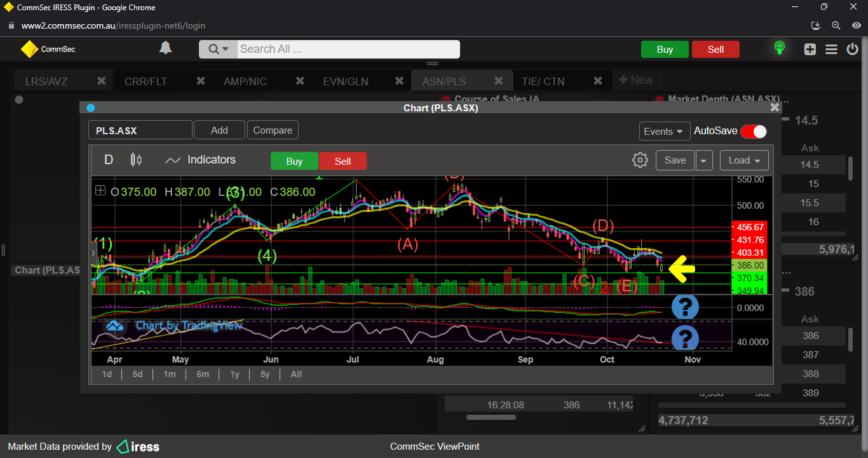Screen dimensions: 868x458
Task: Toggle the AutoSave switch off
Action: 753,131
